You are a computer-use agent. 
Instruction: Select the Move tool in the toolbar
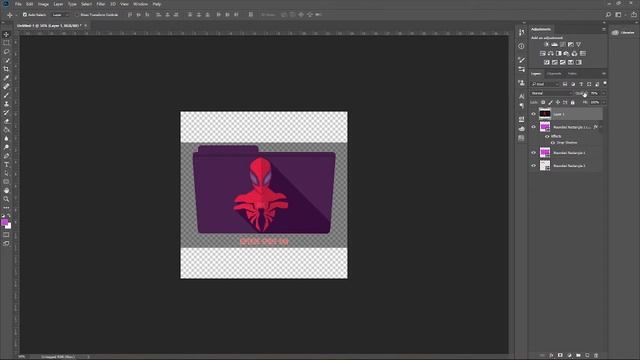coord(6,34)
